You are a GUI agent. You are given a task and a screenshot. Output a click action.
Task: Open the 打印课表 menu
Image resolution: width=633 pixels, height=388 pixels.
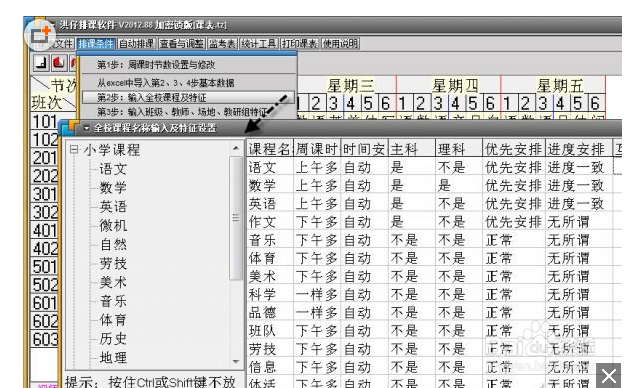click(299, 44)
